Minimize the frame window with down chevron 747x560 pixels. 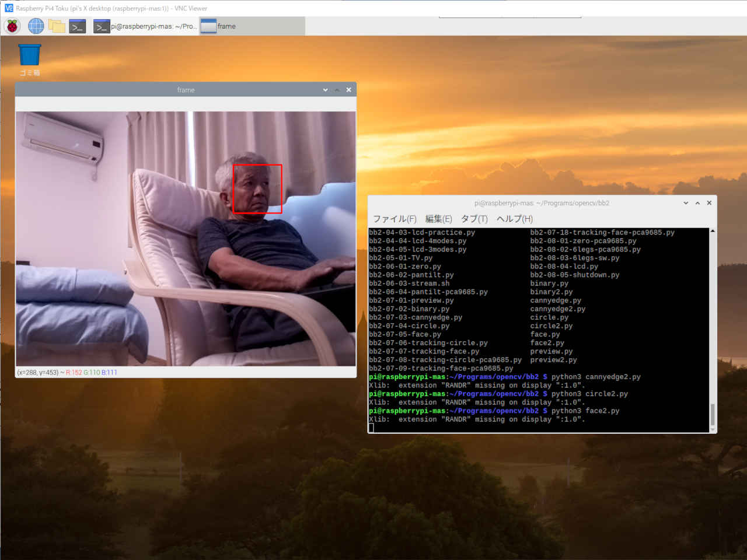point(325,90)
